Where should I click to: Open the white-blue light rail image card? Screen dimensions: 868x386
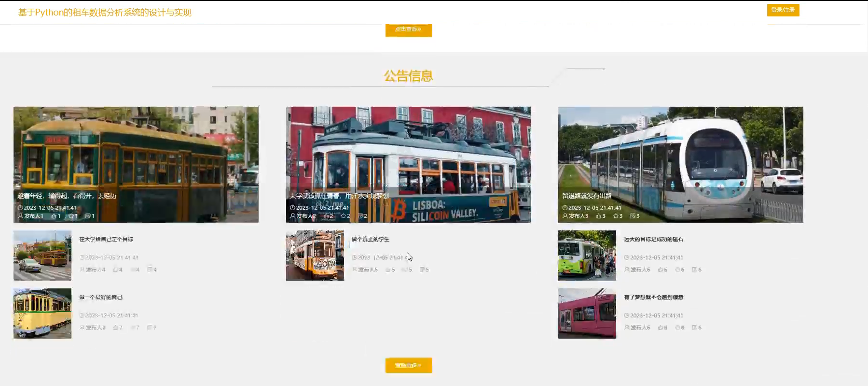click(x=680, y=155)
